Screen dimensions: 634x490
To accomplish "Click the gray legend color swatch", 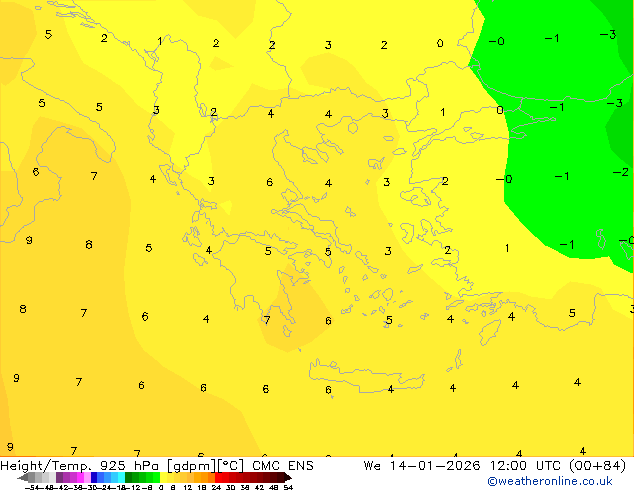I will 32,478.
